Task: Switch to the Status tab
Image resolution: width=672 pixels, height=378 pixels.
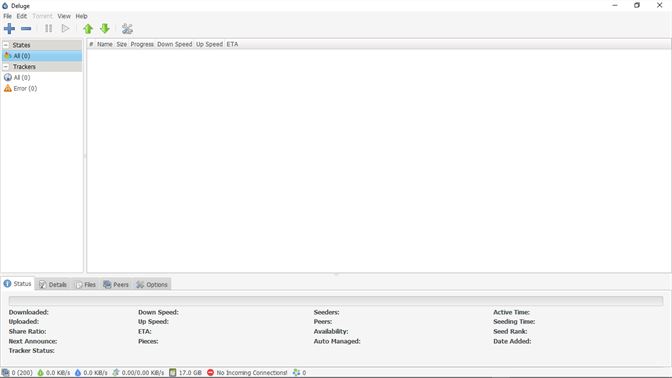Action: point(18,284)
